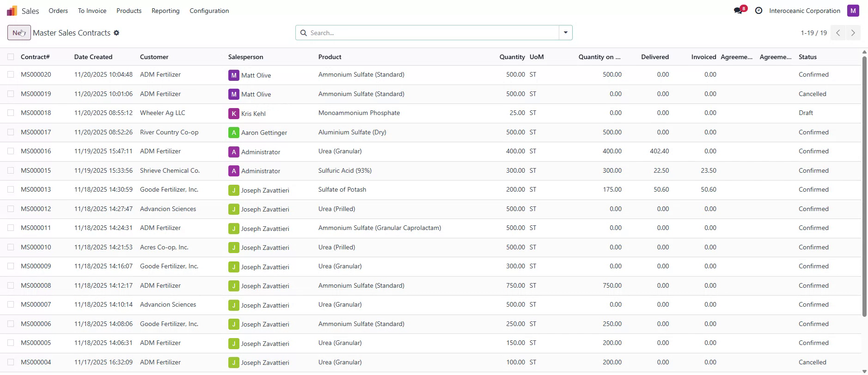Click Draft status of MS000018

pos(806,113)
